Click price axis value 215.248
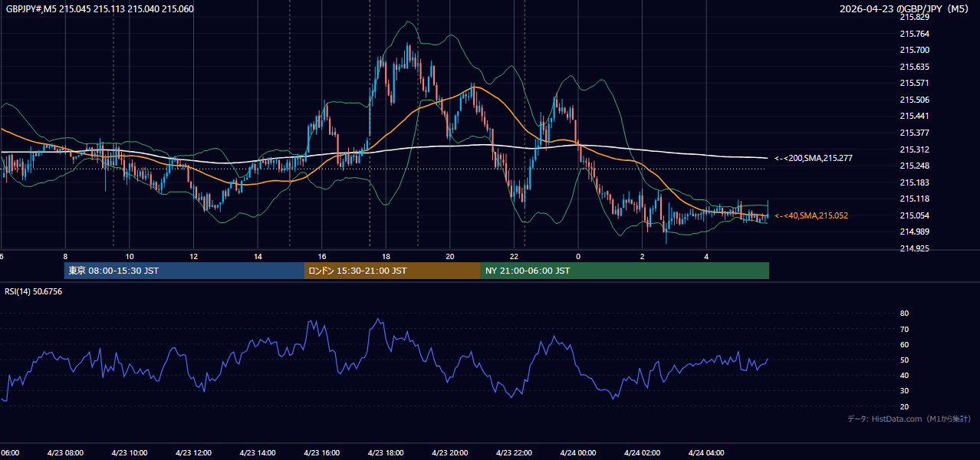The image size is (980, 460). (914, 166)
